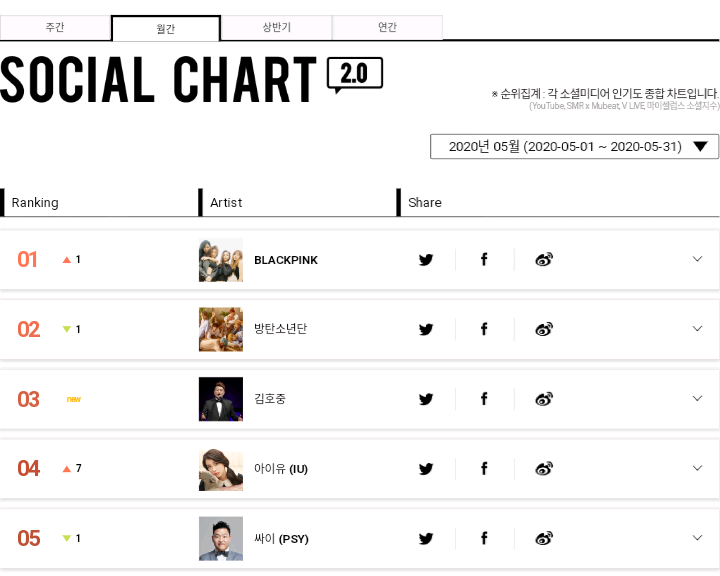Share 싸이 (PSY) on Weibo

(x=544, y=538)
